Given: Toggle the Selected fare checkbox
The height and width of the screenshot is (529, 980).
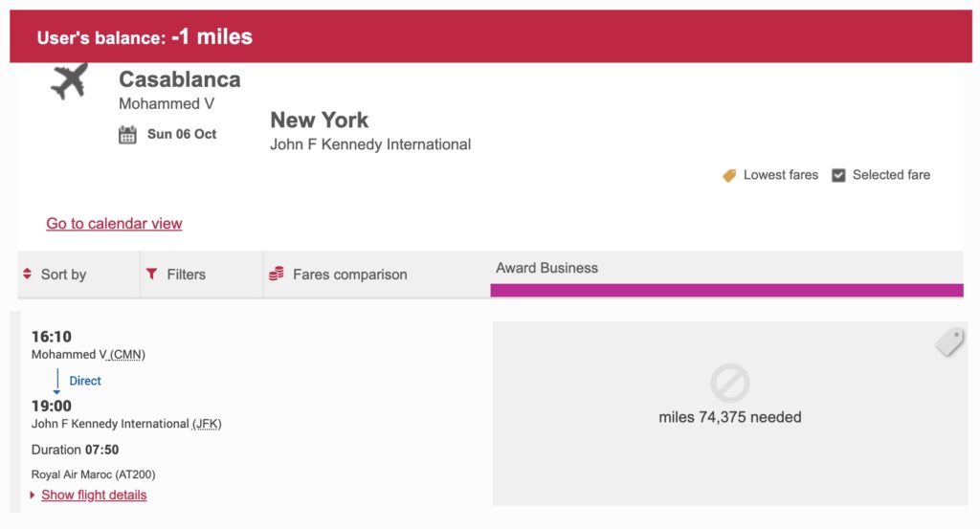Looking at the screenshot, I should (x=838, y=175).
